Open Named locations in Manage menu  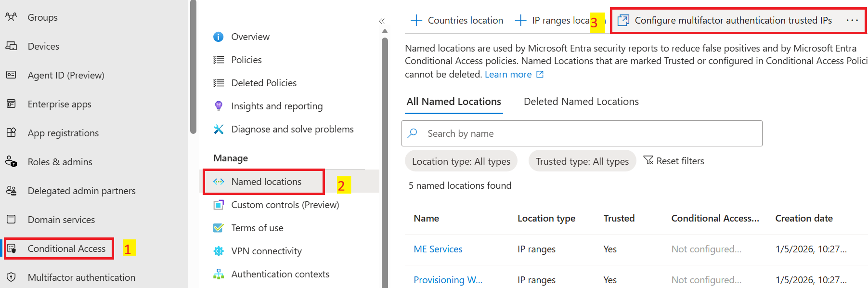[x=266, y=182]
